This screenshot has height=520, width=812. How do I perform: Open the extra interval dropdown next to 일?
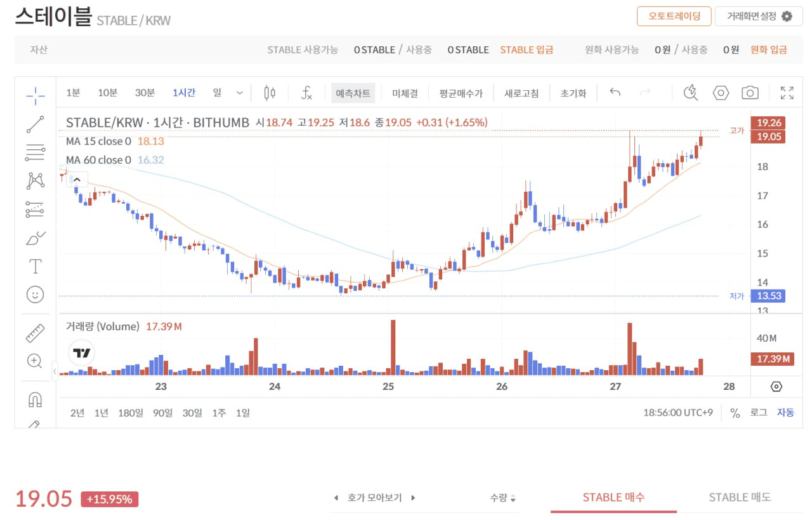[240, 92]
